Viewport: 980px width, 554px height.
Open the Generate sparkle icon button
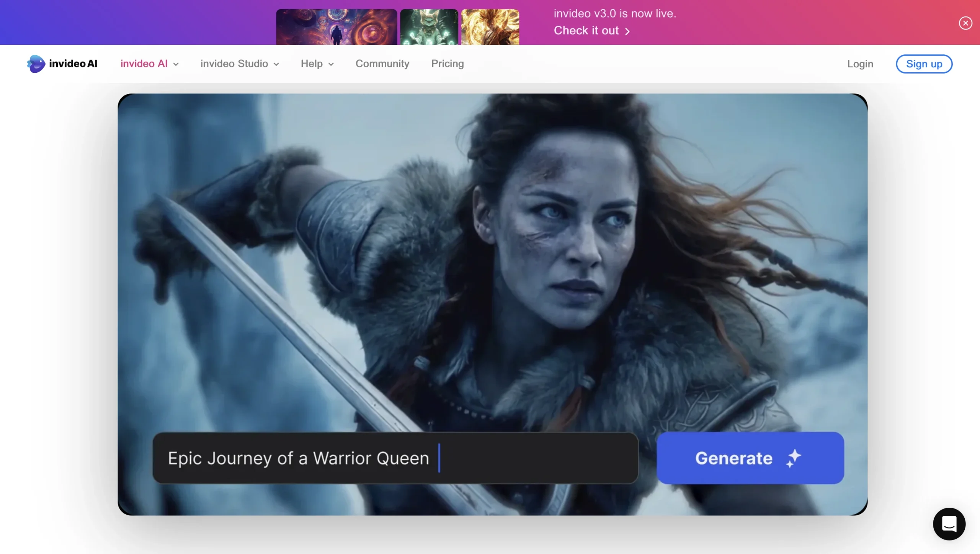coord(793,458)
